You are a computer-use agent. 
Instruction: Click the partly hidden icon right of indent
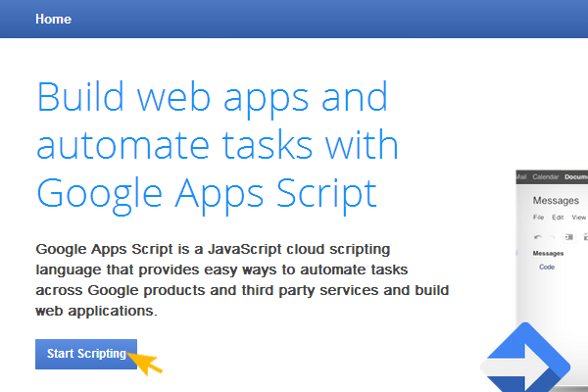pyautogui.click(x=584, y=236)
